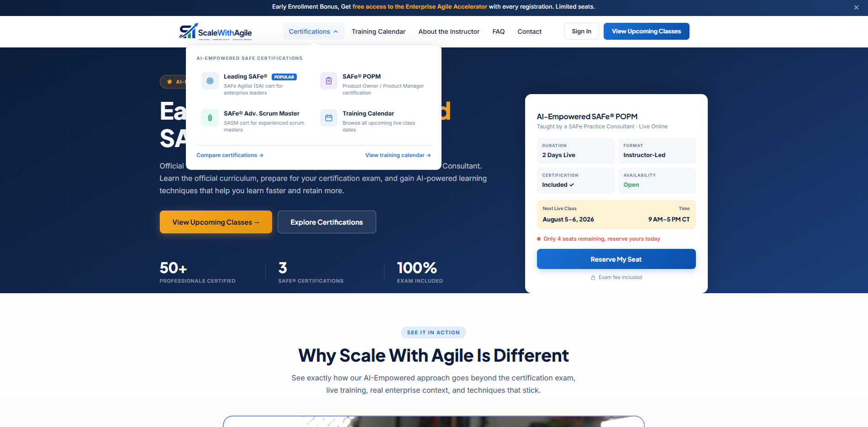Follow the Compare certifications link
Screen dimensions: 868x427
point(230,155)
